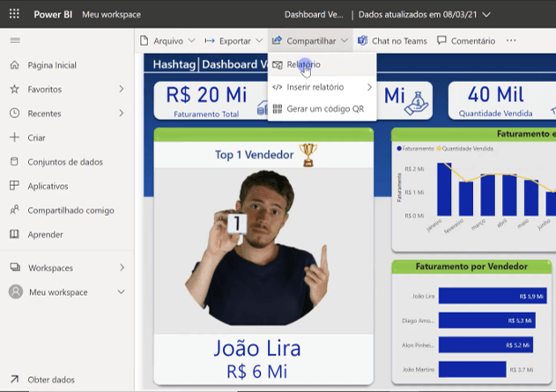Select Gerar um código QR
Screen dimensions: 556x392
pyautogui.click(x=322, y=109)
